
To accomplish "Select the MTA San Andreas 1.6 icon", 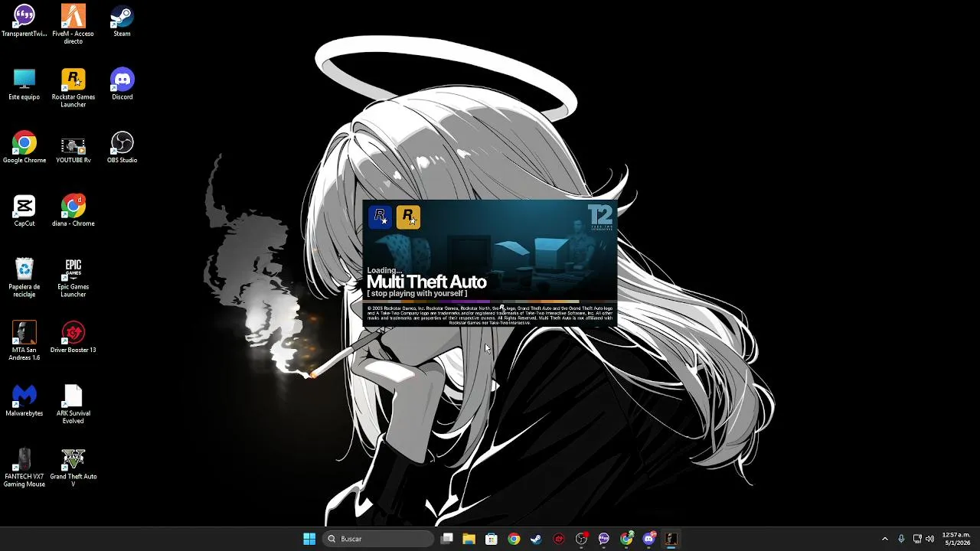I will 24,341.
